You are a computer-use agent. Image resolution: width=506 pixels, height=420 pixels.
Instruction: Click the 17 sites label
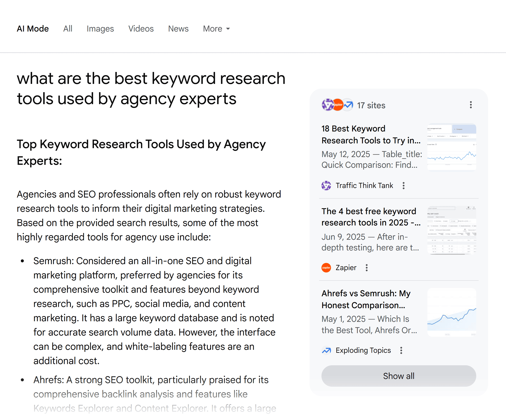point(371,105)
